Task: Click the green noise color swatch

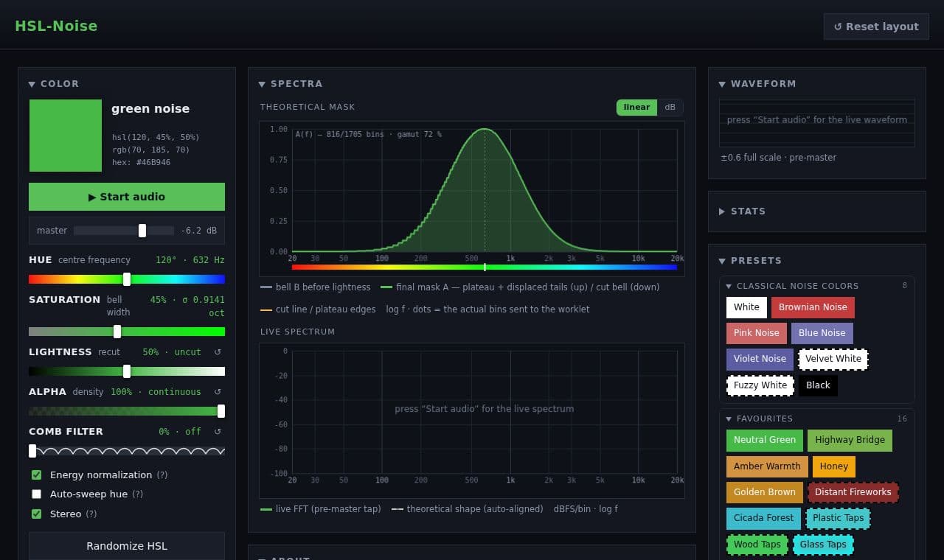Action: (66, 136)
